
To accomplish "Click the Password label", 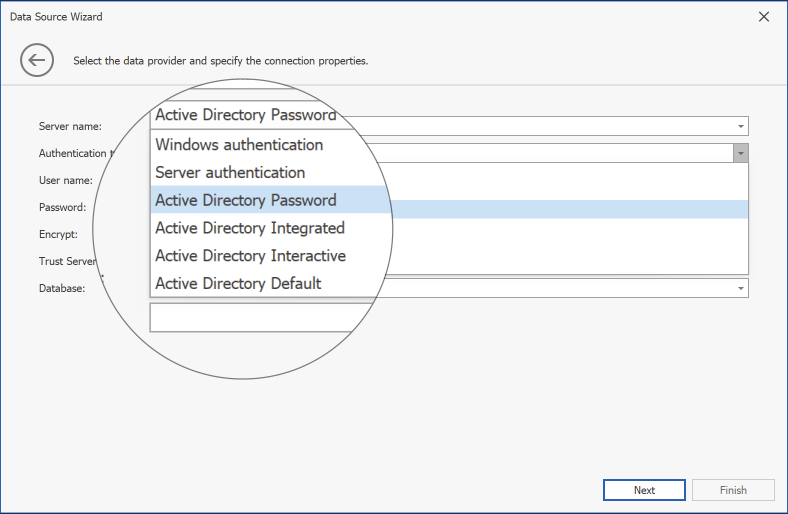I will [x=62, y=208].
